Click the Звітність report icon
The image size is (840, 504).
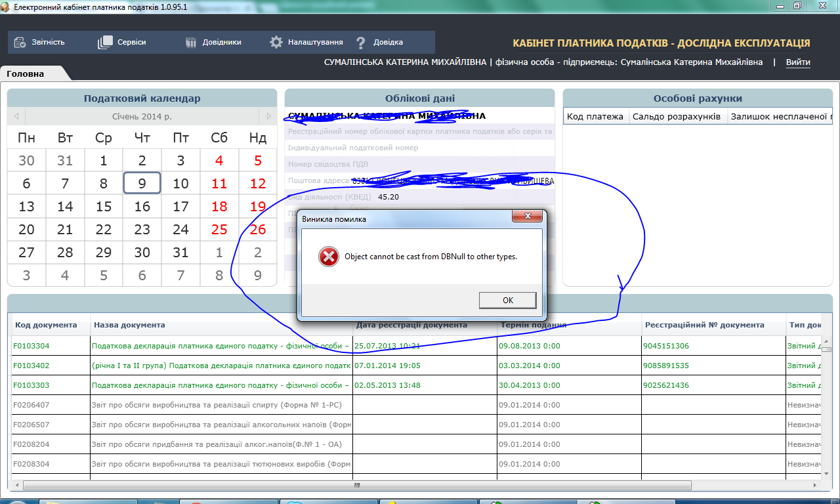[x=20, y=42]
